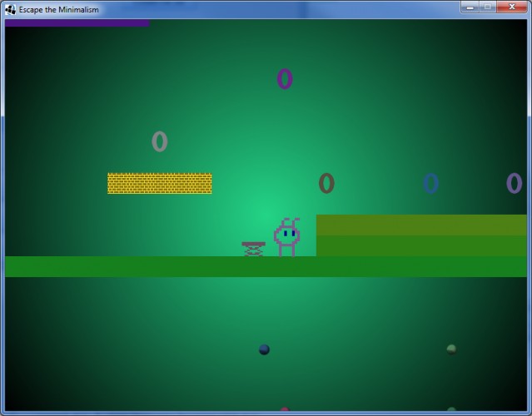Click the brown ring near the raised ledge

[x=326, y=183]
